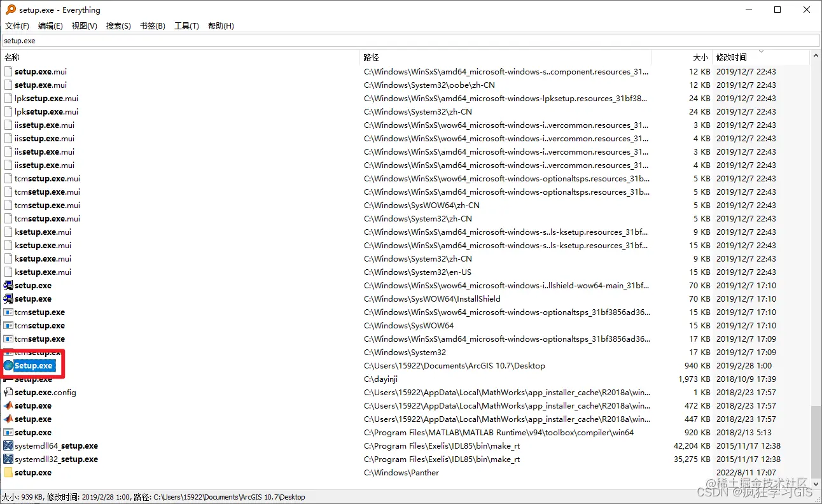Select ksetup.exe.mui name in System32\en-US row

point(43,272)
